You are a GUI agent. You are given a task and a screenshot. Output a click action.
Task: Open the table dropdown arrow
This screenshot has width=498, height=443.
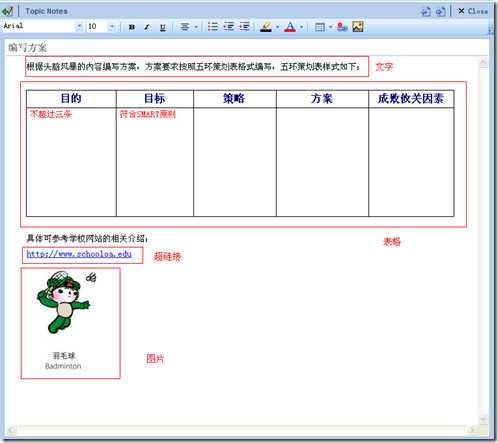tap(331, 27)
